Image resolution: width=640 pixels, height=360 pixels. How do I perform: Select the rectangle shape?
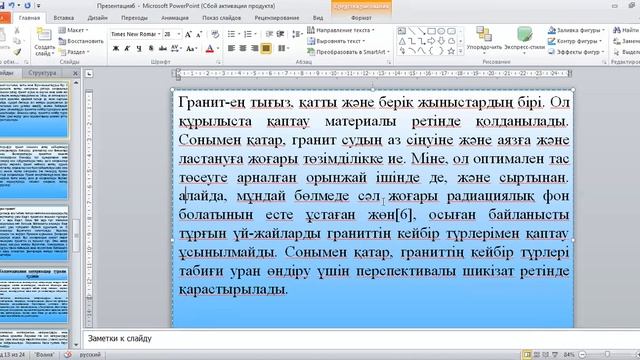tap(431, 31)
